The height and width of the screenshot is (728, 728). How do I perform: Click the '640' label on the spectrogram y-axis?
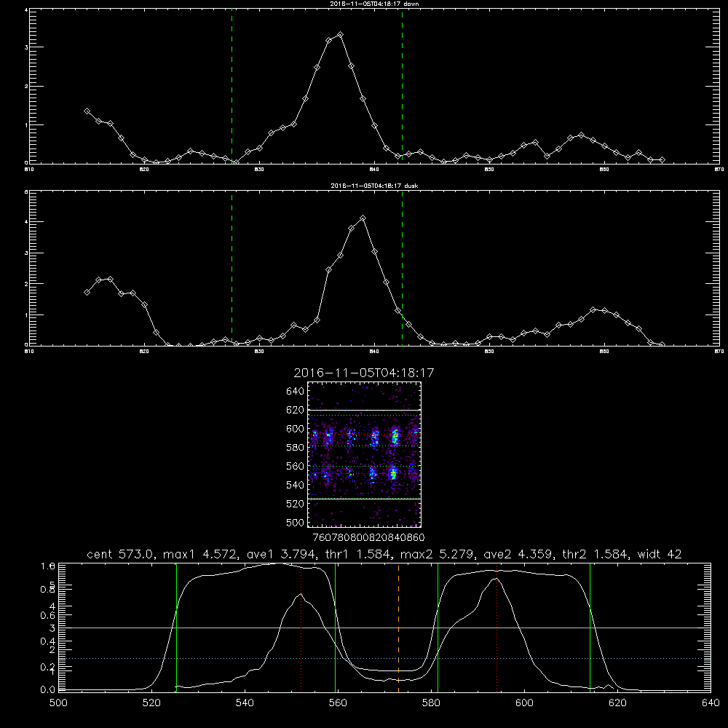[296, 392]
